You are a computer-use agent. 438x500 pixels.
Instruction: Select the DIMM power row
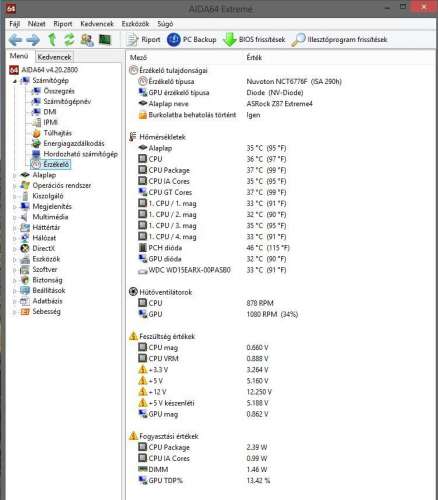coord(203,469)
